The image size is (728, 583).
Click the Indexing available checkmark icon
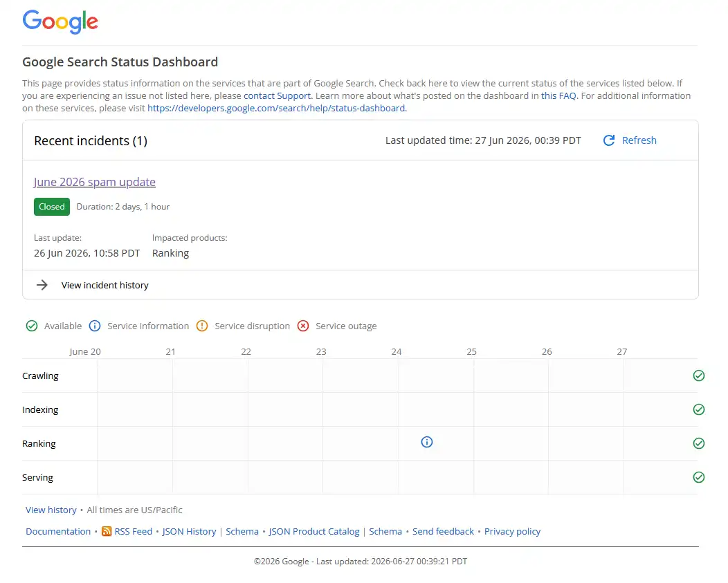coord(699,409)
